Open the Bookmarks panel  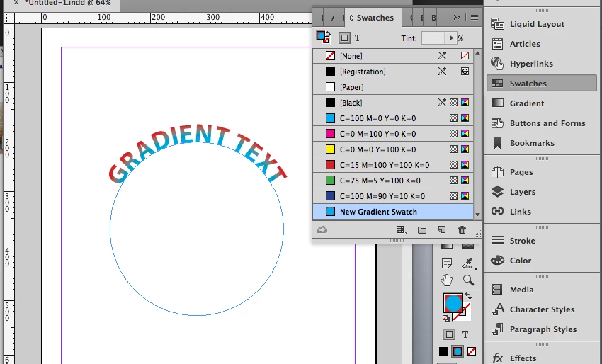click(x=542, y=143)
